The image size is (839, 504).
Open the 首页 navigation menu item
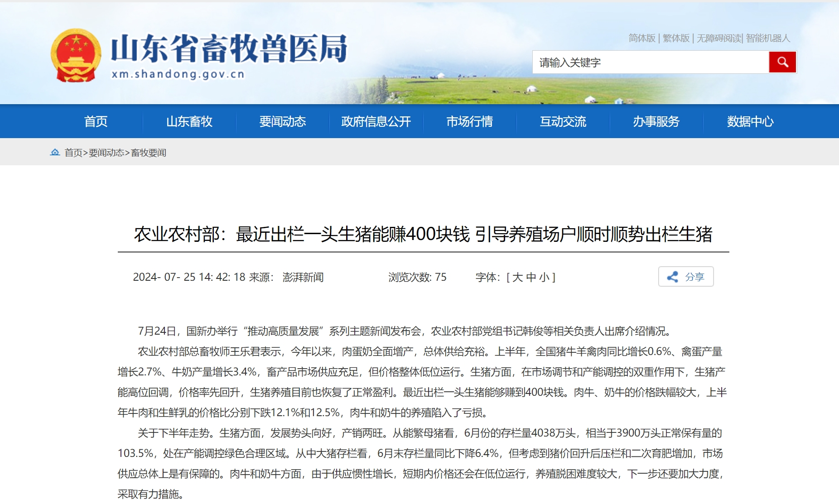(96, 121)
